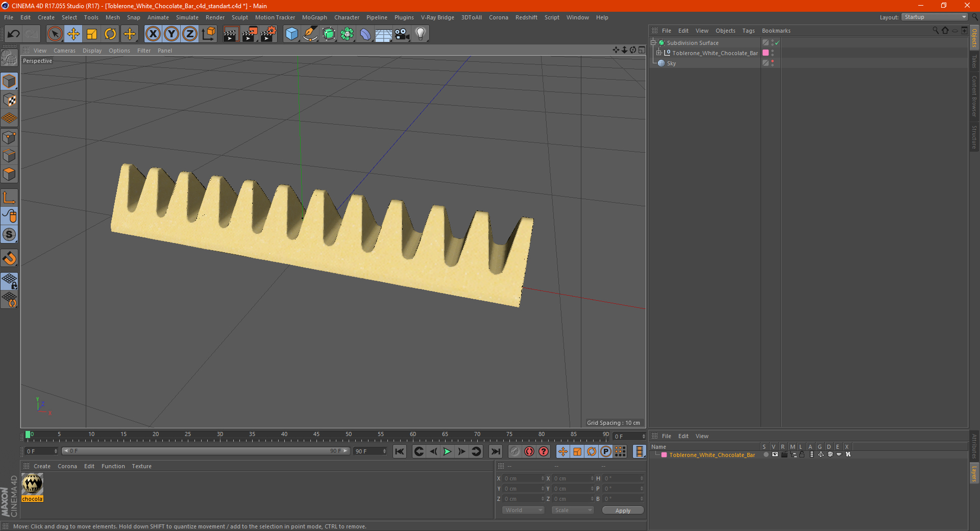Toggle layer view visibility icon
Viewport: 980px width, 531px height.
tap(775, 454)
